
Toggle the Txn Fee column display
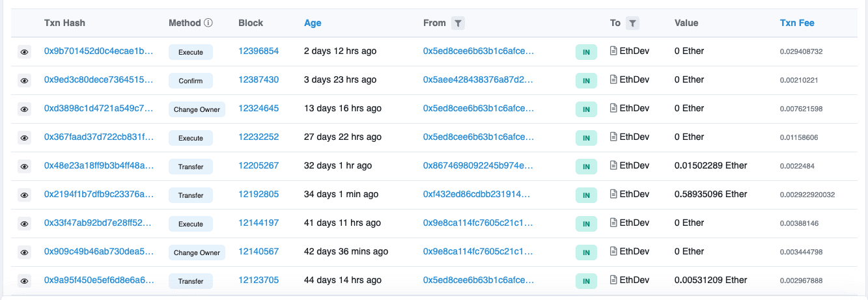797,23
